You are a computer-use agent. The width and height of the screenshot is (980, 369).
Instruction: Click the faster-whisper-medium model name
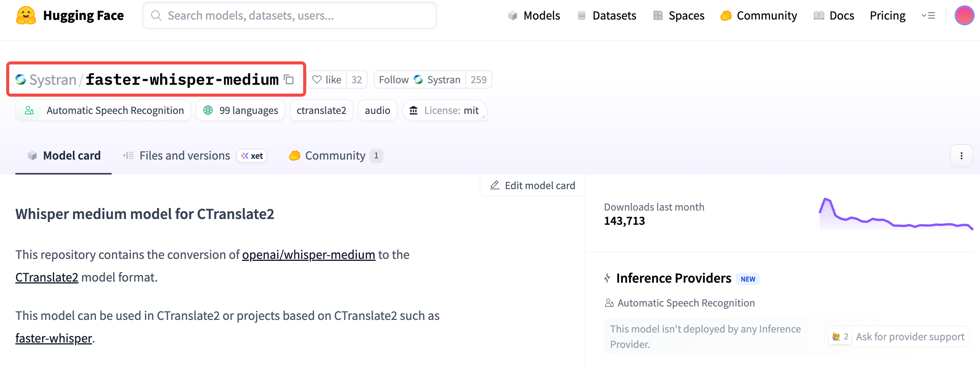[x=182, y=80]
